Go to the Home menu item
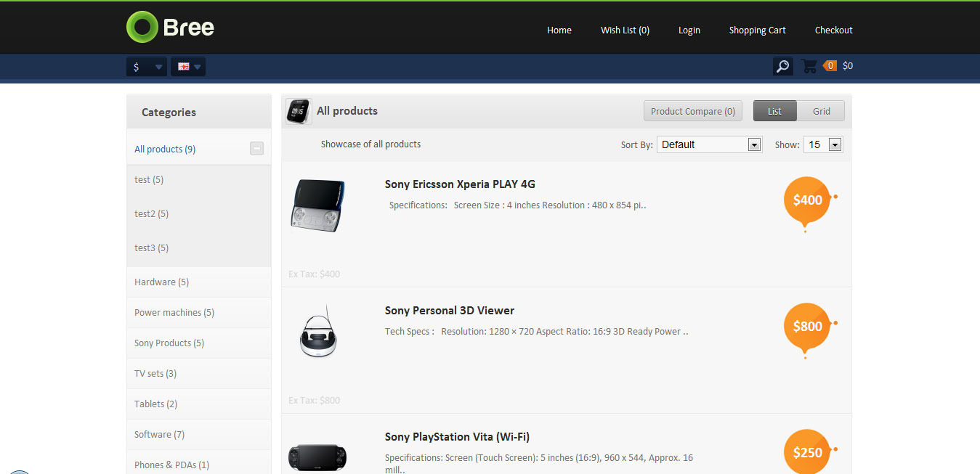The height and width of the screenshot is (474, 980). [559, 30]
